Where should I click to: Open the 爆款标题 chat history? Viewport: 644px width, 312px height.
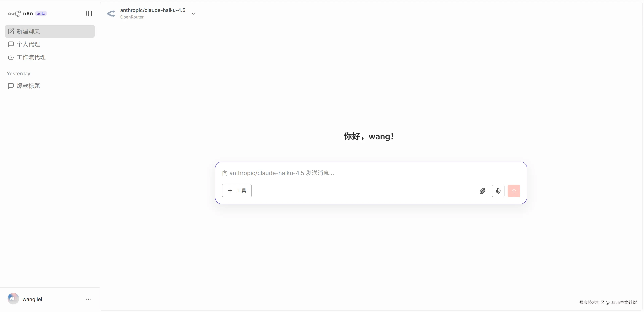28,86
